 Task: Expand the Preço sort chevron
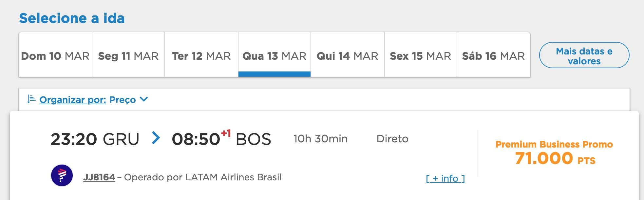coord(144,99)
